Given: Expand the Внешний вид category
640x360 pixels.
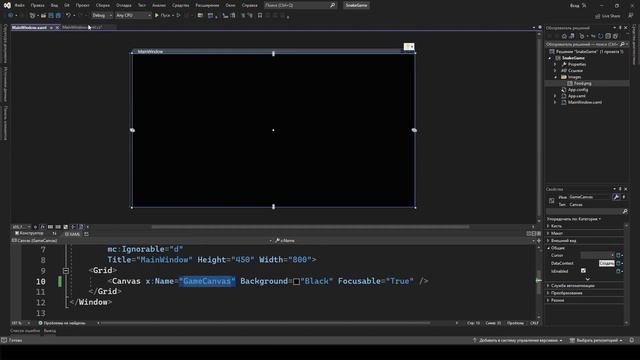Looking at the screenshot, I should [548, 241].
